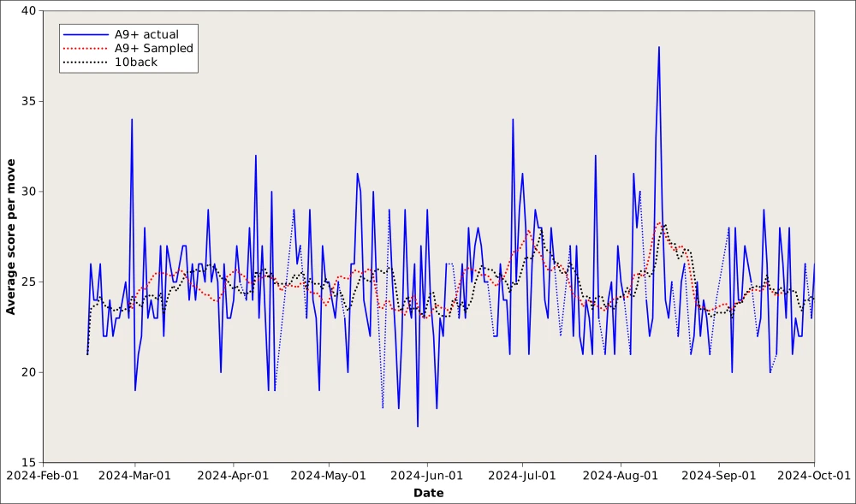Click the "Date" x-axis title
This screenshot has width=856, height=504.
(x=428, y=493)
